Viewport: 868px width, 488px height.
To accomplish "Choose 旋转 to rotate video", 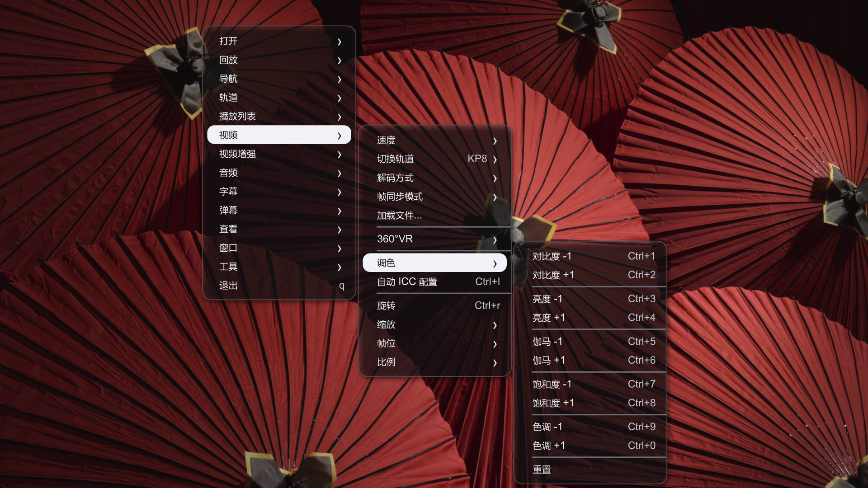I will (434, 305).
